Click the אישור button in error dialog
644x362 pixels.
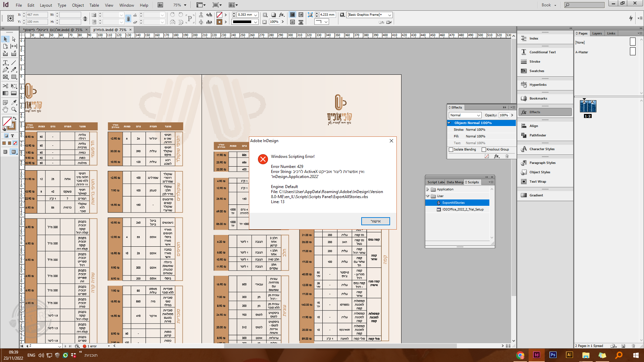pyautogui.click(x=375, y=221)
